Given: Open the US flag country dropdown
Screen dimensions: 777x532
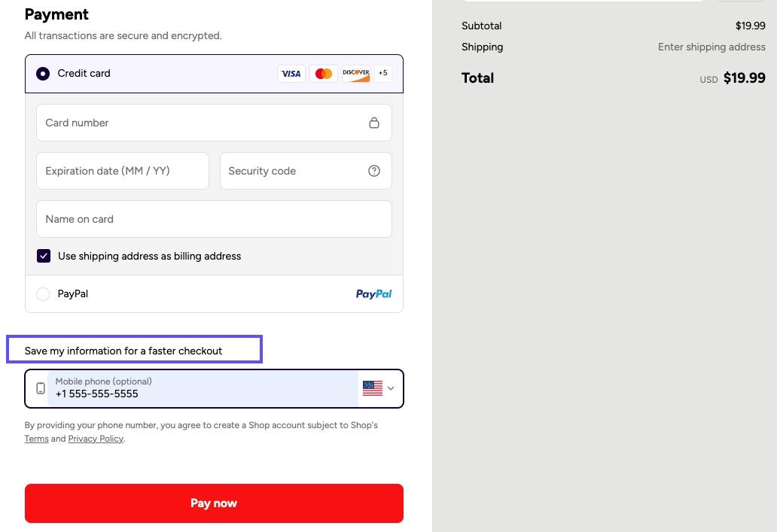Looking at the screenshot, I should pyautogui.click(x=378, y=388).
